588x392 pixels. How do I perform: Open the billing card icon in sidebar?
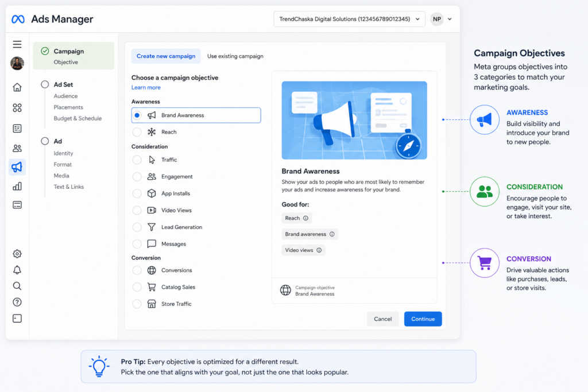point(17,205)
